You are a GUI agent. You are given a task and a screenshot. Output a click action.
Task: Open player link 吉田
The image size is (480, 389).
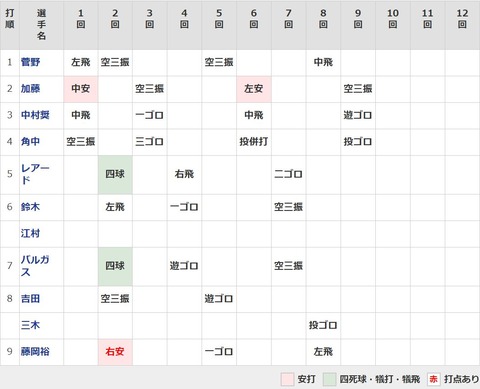point(30,298)
